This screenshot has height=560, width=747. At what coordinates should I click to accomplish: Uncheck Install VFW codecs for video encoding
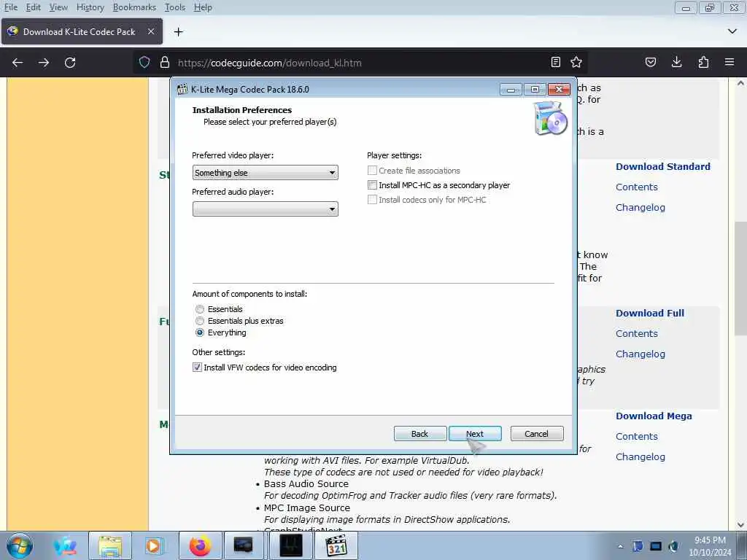(x=197, y=367)
